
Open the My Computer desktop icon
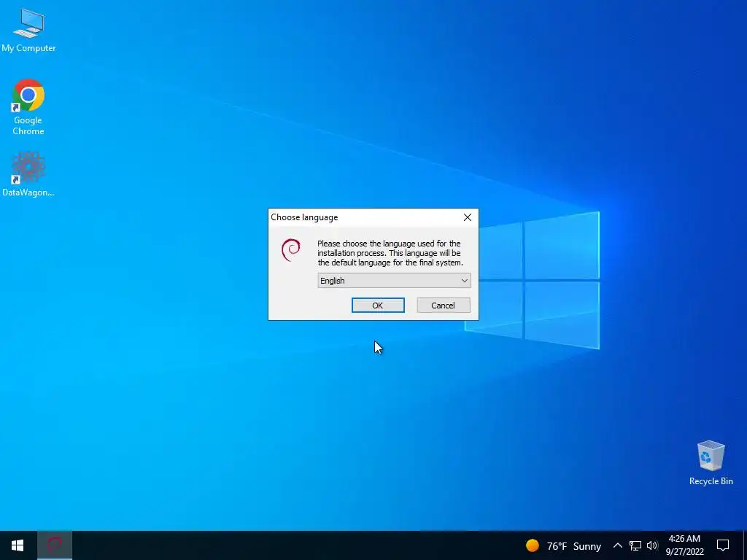coord(28,31)
